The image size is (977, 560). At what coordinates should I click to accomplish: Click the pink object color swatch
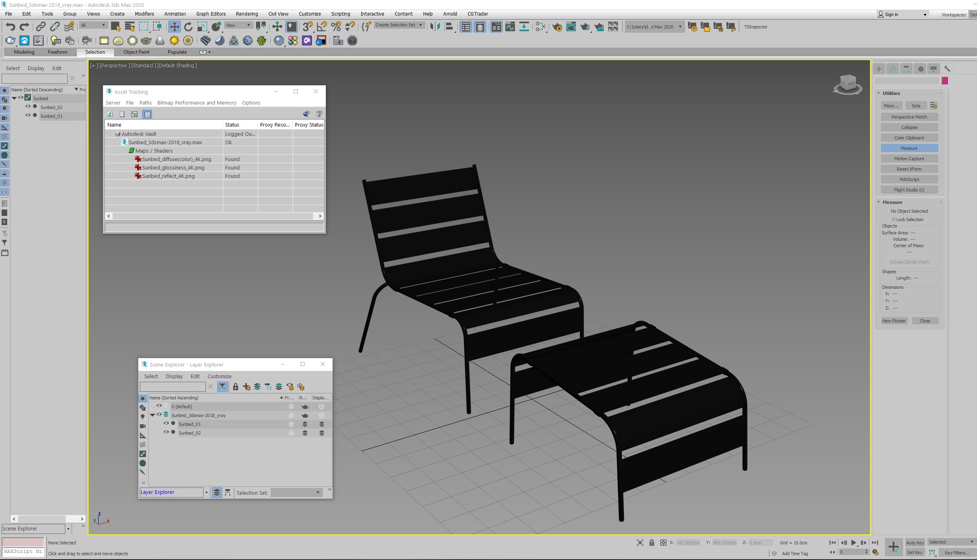click(x=945, y=81)
